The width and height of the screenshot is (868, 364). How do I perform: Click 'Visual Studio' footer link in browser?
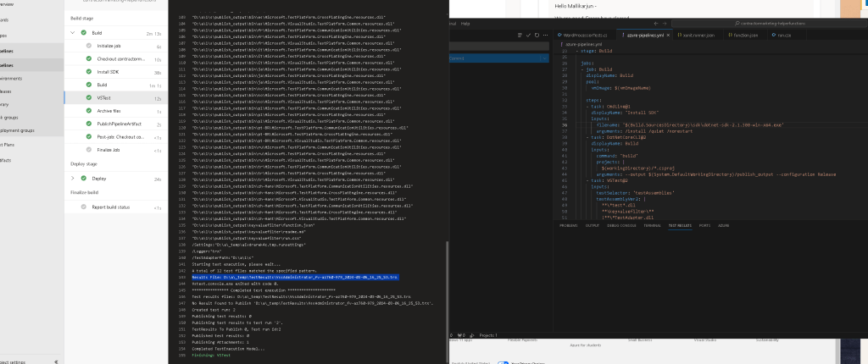(704, 339)
